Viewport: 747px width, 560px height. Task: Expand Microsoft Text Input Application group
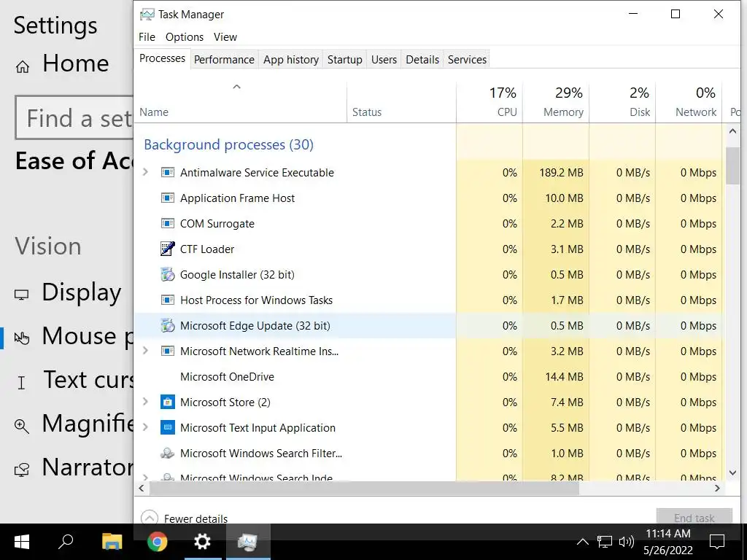(x=146, y=427)
